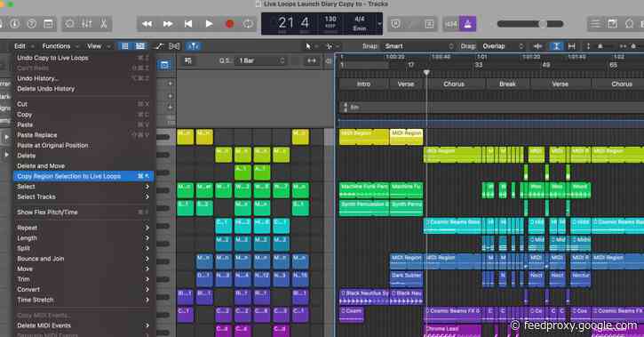Choose Undo History... from the menu
Screen dimensions: 644x337
click(x=83, y=78)
